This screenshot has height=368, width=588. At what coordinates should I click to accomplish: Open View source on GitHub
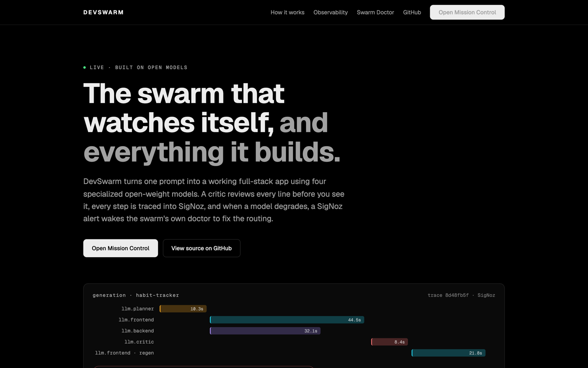202,248
